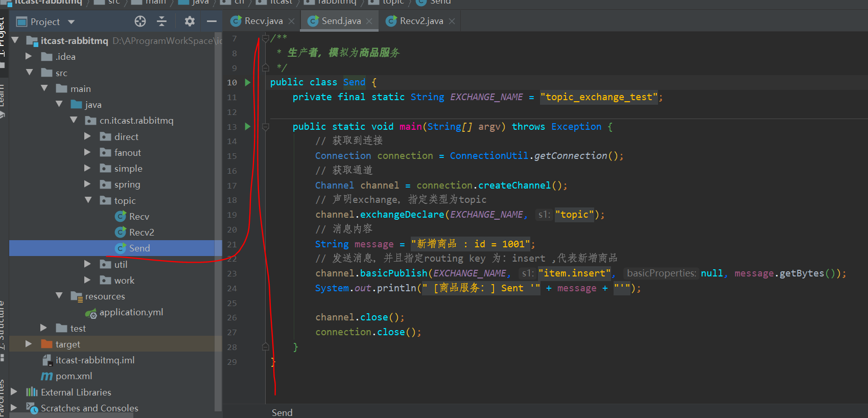This screenshot has width=868, height=418.
Task: Select the spring package folder
Action: [x=121, y=184]
